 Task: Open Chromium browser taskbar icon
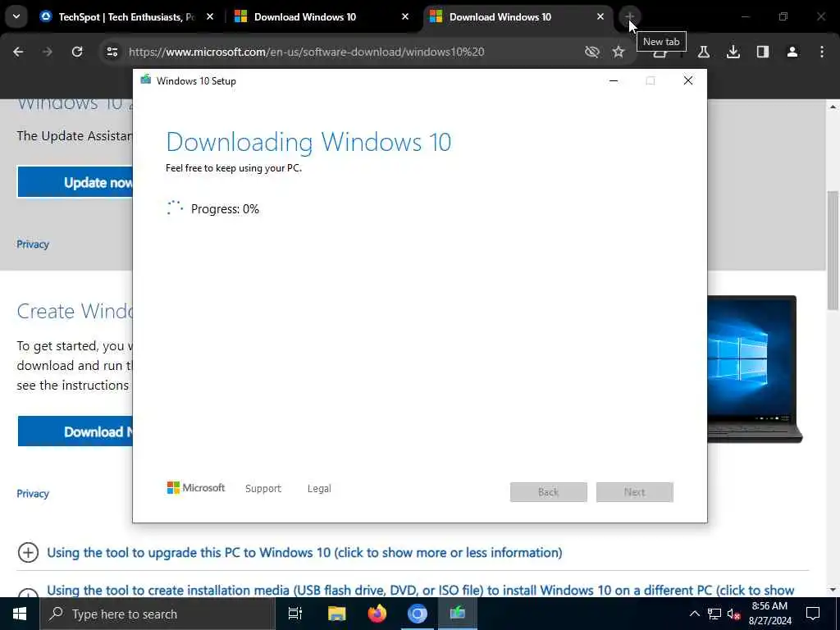[x=418, y=614]
